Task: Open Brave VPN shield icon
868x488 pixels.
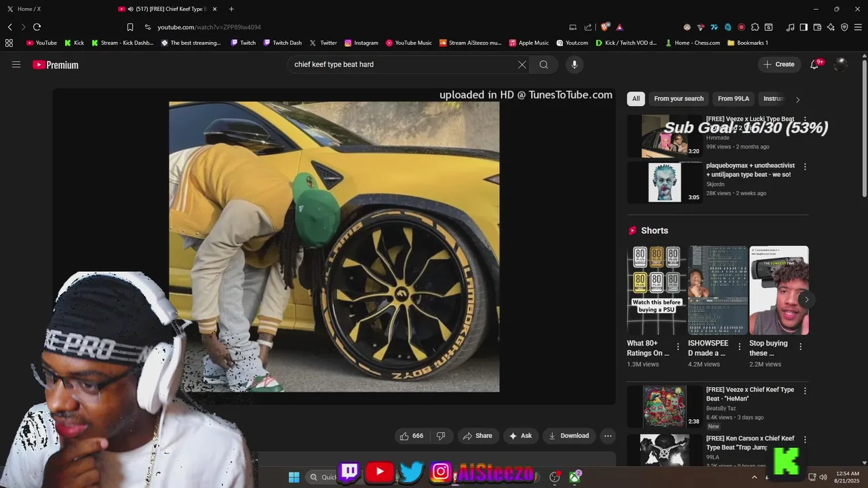Action: 844,27
